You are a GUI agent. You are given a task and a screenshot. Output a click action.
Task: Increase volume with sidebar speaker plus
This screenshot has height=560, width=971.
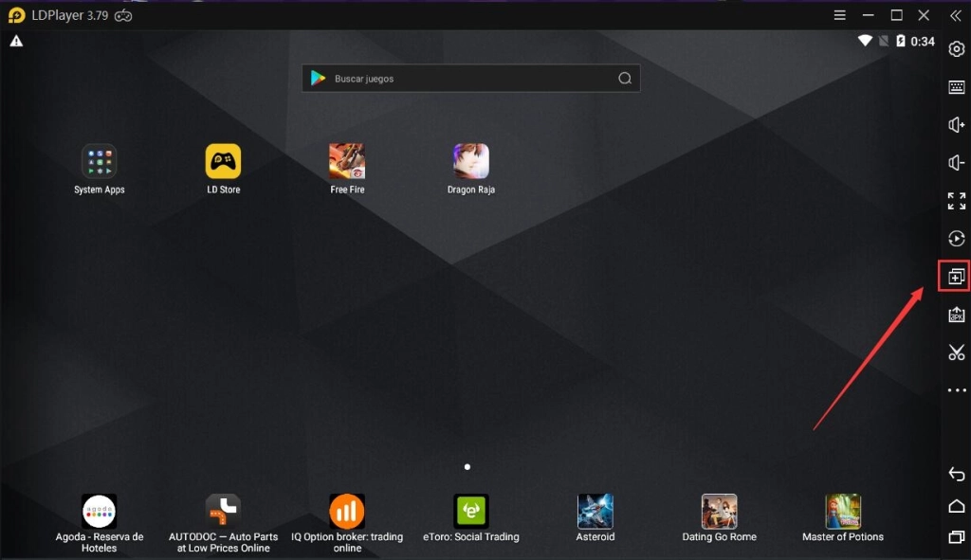(957, 125)
